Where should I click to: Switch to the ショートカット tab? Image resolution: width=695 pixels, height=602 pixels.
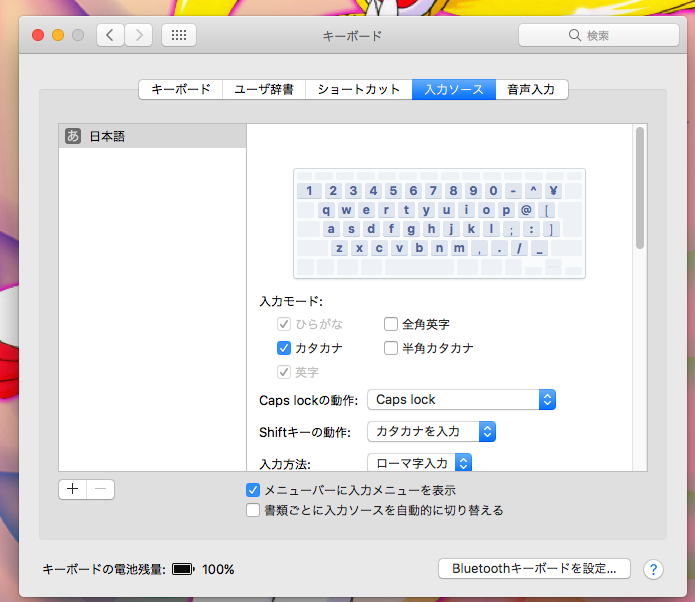click(x=358, y=89)
